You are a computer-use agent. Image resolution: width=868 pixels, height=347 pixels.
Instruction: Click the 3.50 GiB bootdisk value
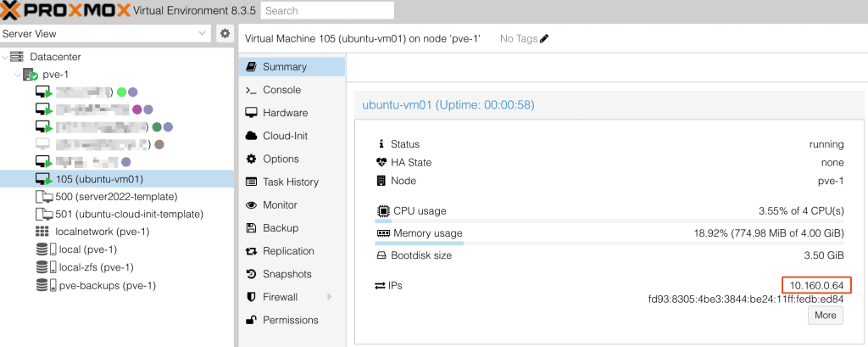(x=824, y=255)
